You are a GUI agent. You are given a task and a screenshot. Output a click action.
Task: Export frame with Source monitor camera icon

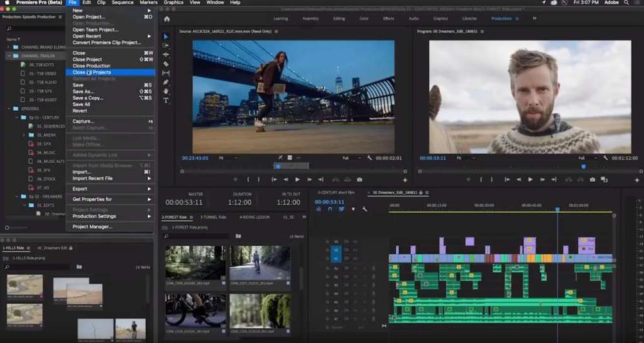click(359, 180)
